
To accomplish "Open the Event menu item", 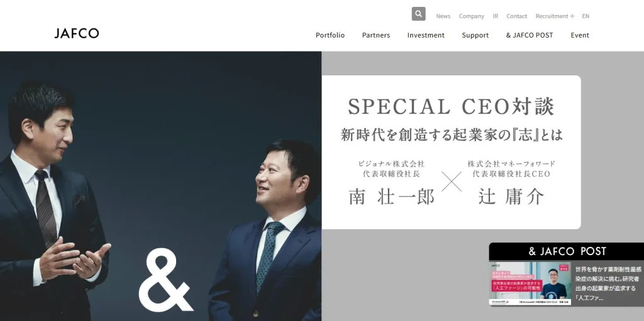I will coord(579,35).
